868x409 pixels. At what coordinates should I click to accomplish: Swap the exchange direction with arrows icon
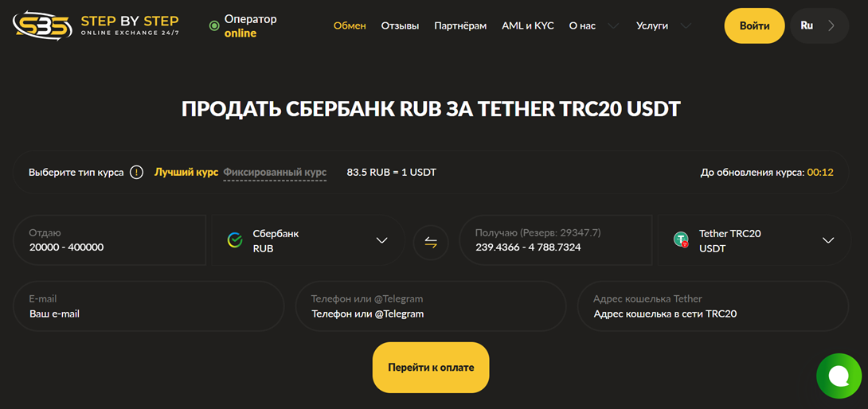click(x=432, y=243)
